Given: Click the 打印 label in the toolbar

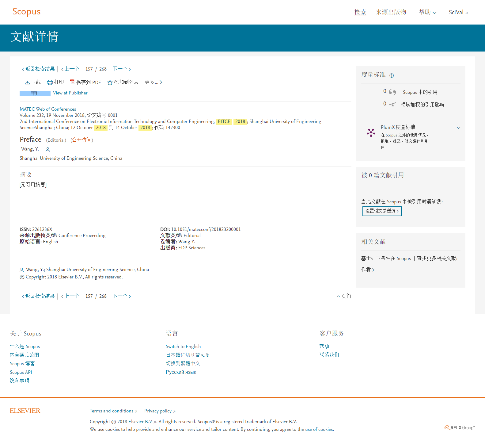Looking at the screenshot, I should 59,82.
